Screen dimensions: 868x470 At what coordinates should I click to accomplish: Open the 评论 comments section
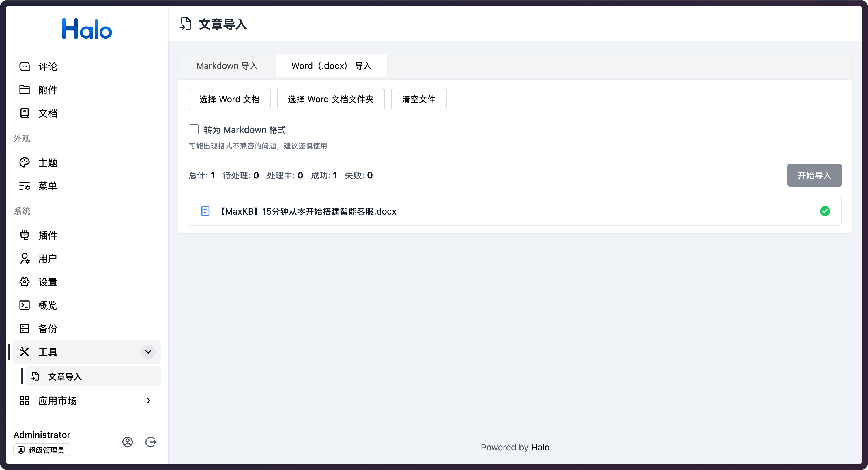[48, 67]
